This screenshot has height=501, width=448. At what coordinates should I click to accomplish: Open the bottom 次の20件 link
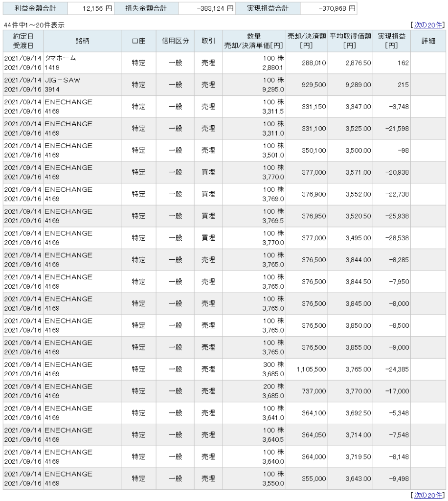click(x=428, y=495)
